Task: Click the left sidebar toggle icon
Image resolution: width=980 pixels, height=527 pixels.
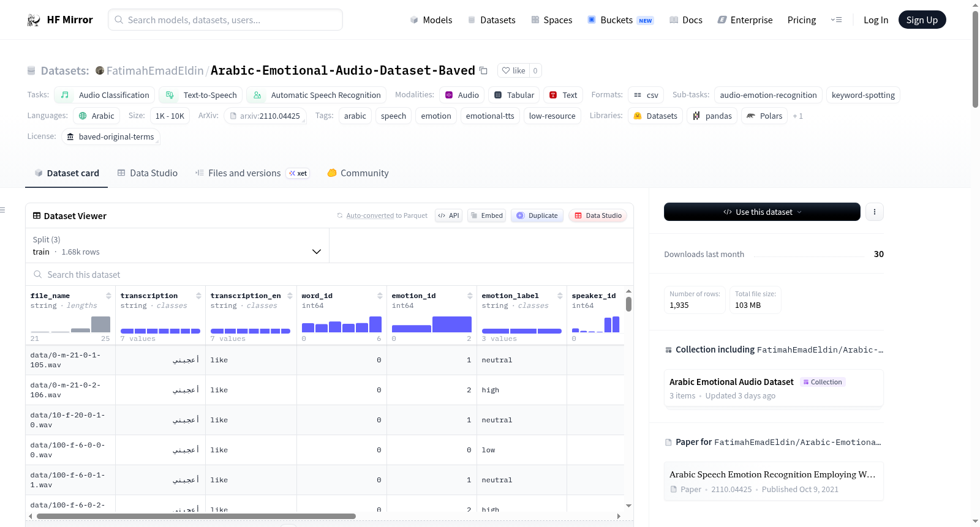Action: tap(2, 210)
